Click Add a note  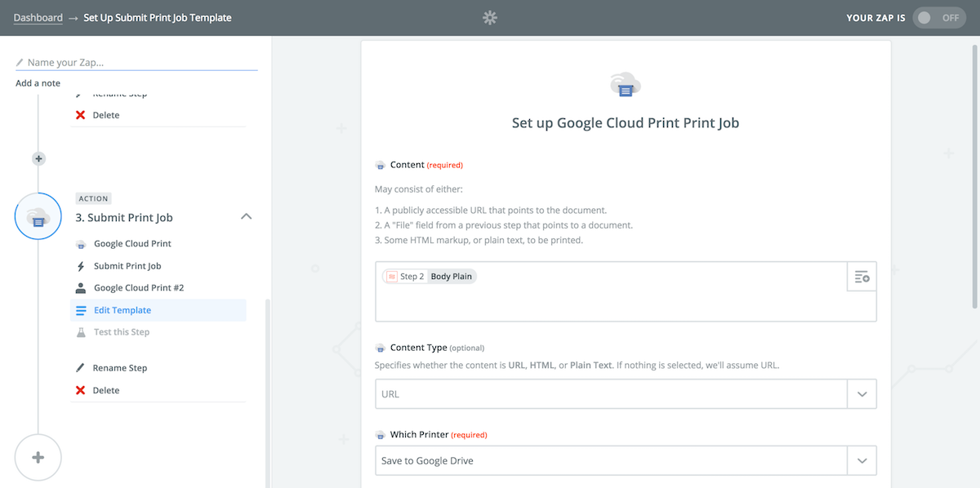38,83
